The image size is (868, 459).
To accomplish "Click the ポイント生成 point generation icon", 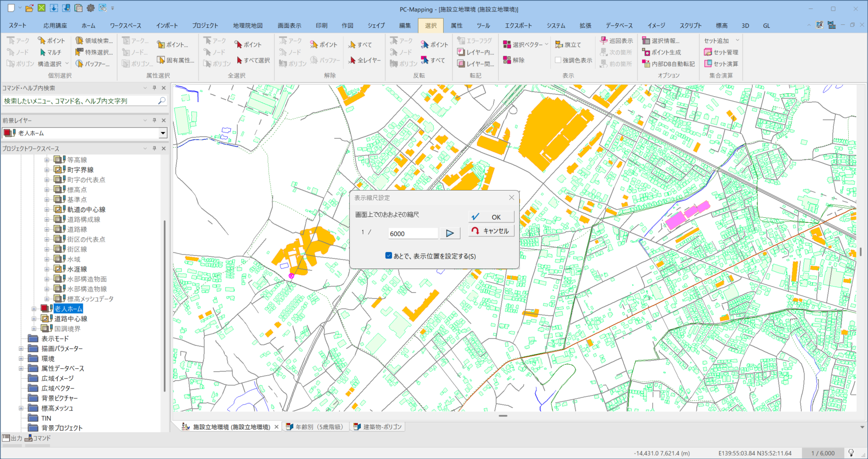I will (x=646, y=52).
